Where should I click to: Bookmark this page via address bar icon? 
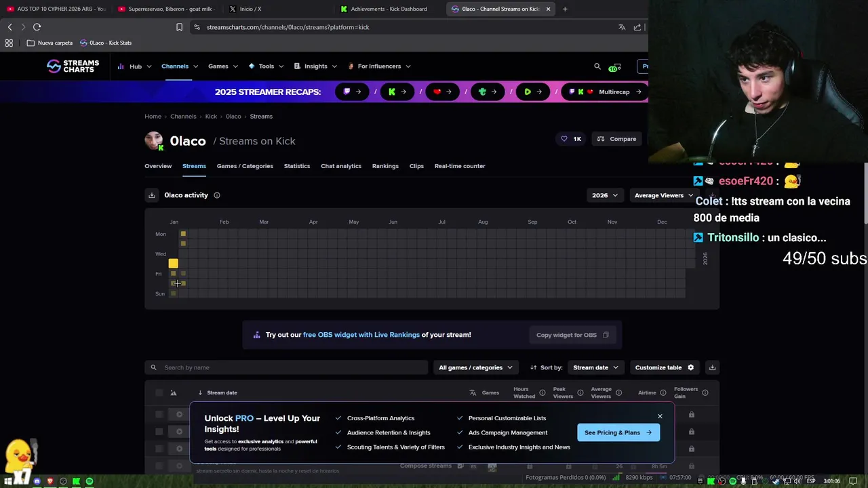(x=179, y=27)
